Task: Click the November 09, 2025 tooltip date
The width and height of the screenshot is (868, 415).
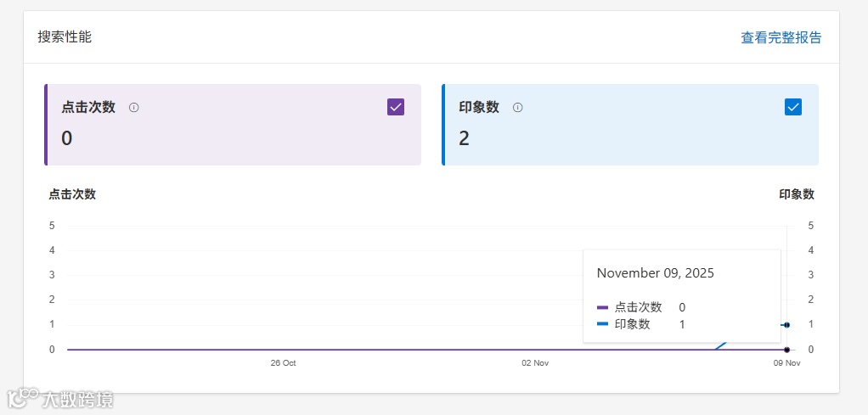Action: [656, 273]
